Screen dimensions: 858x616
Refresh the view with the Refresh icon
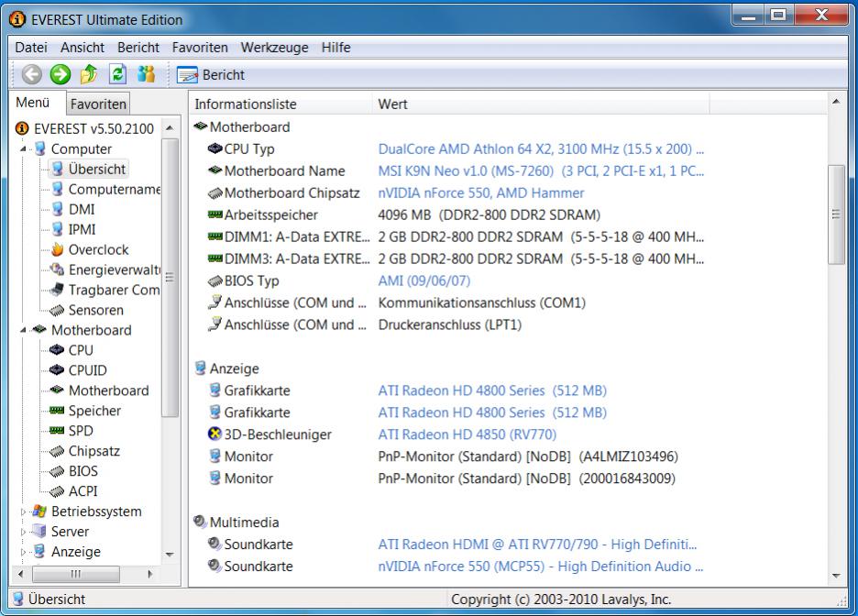click(x=117, y=74)
